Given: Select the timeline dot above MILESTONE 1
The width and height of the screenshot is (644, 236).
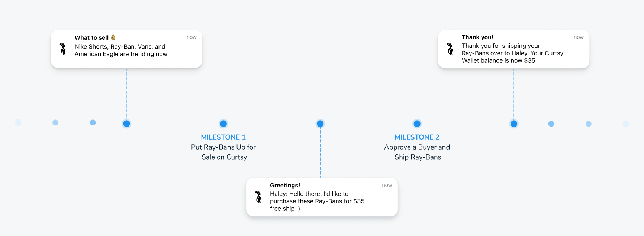Looking at the screenshot, I should (x=223, y=124).
